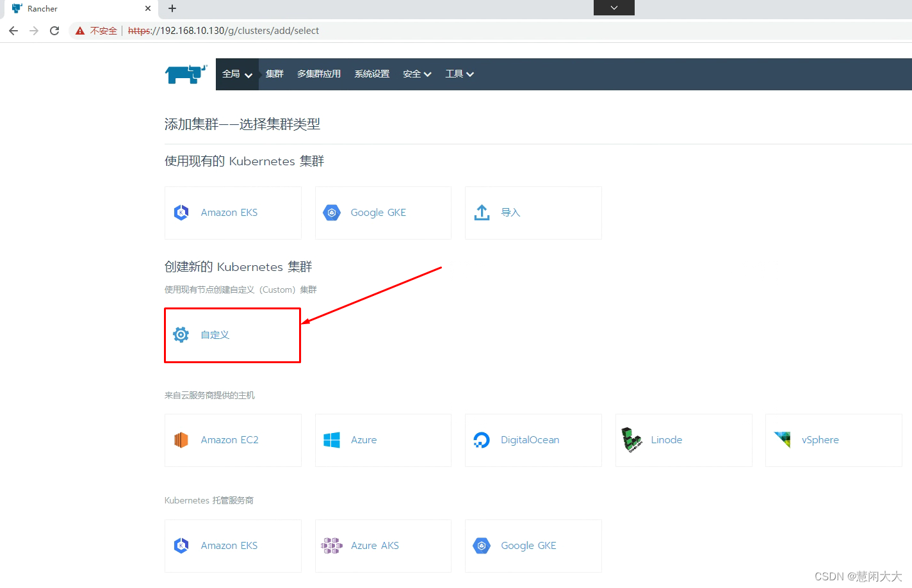
Task: Select the 自定义 custom cluster option
Action: pyautogui.click(x=215, y=335)
